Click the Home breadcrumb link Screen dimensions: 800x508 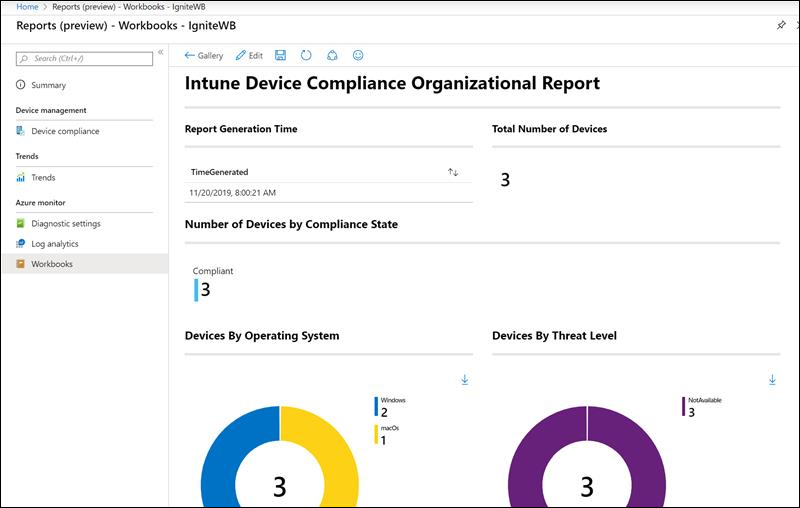coord(27,7)
